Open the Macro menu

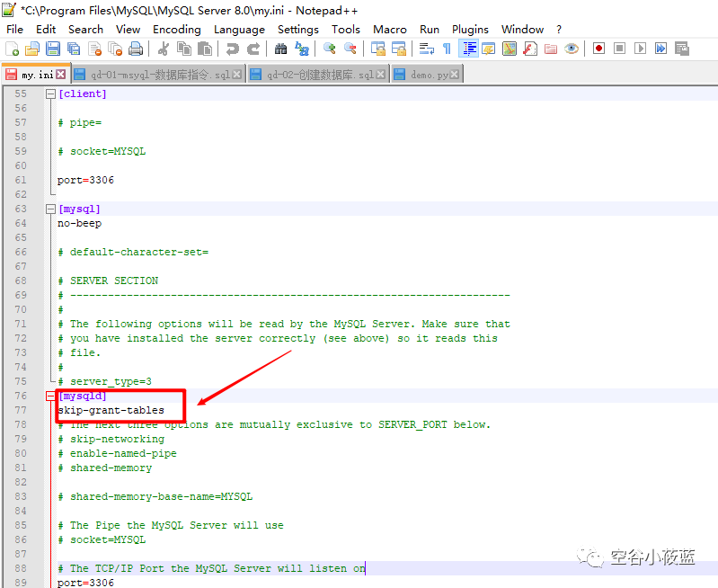(390, 30)
